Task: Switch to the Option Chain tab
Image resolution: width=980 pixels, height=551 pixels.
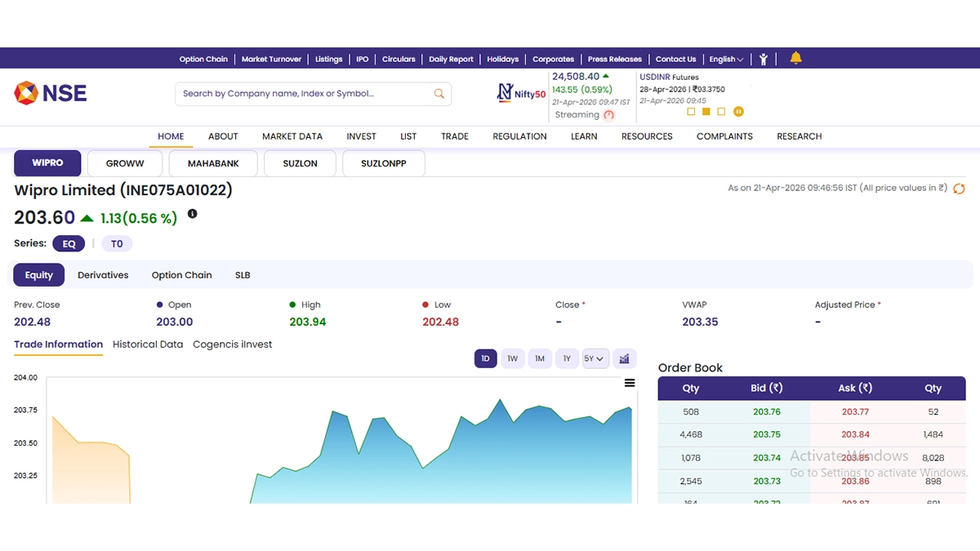Action: [x=181, y=275]
